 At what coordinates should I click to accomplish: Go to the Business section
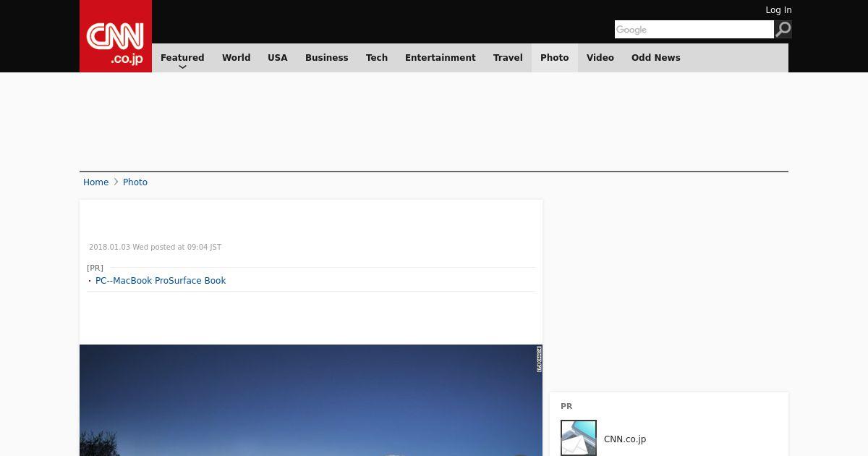coord(327,58)
